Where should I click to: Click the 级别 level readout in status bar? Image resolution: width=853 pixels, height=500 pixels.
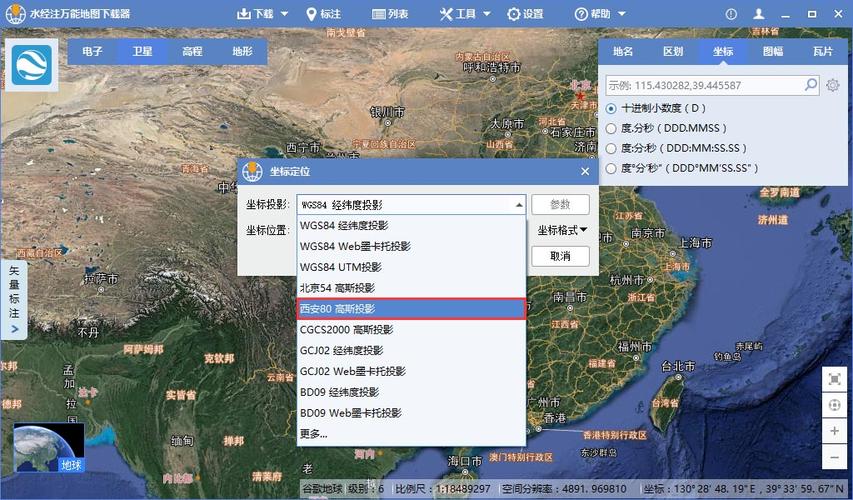point(365,489)
